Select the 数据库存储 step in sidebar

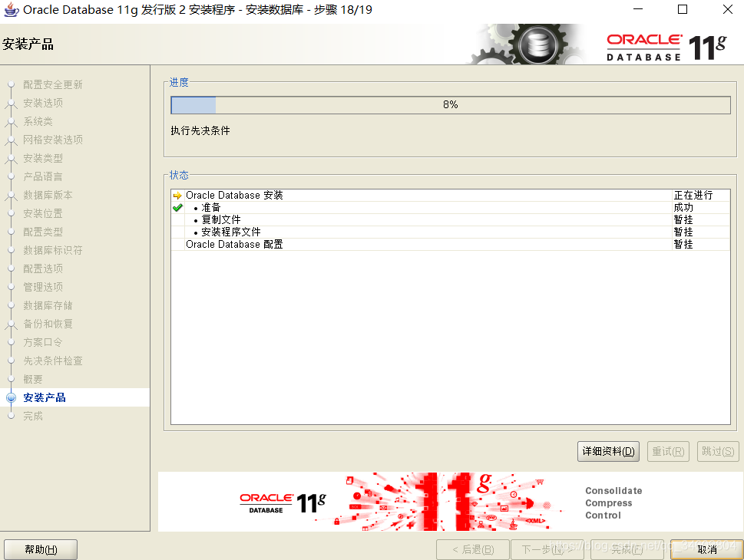(x=48, y=306)
